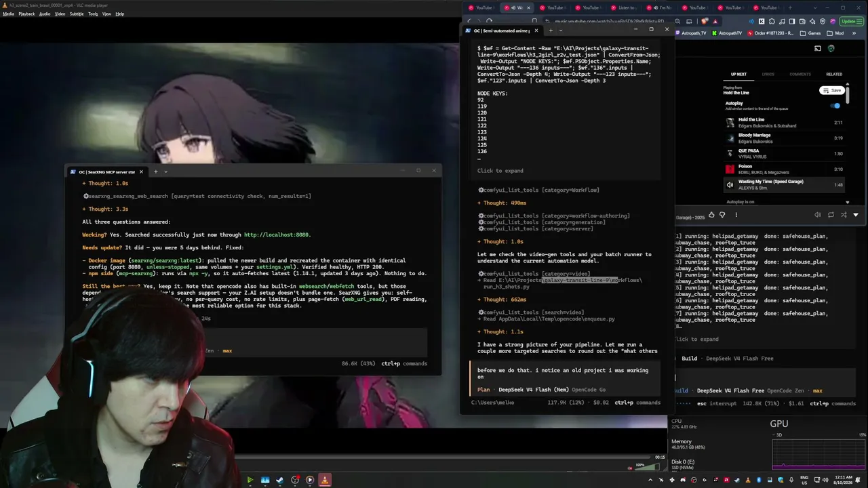Screen dimensions: 868x488
Task: Toggle the Autoplay switch
Action: click(x=836, y=106)
